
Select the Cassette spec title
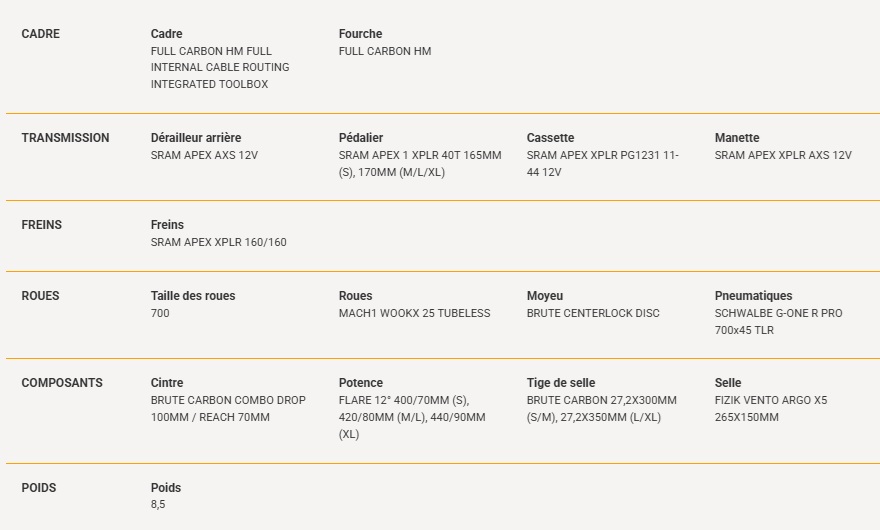[x=550, y=138]
